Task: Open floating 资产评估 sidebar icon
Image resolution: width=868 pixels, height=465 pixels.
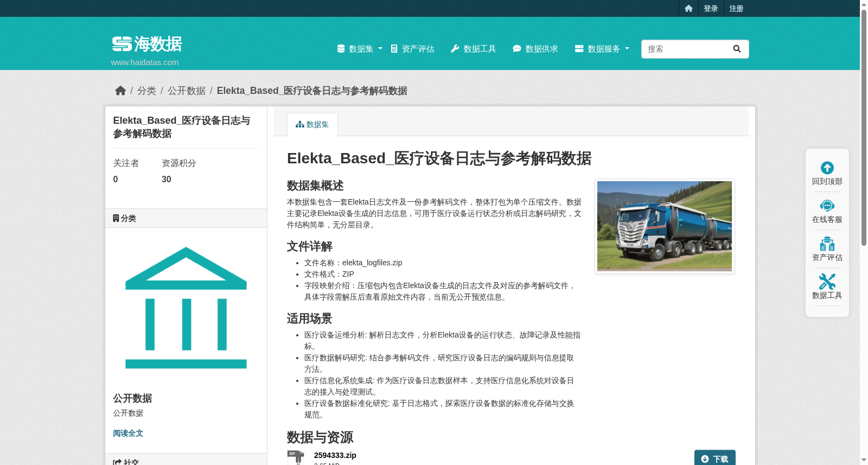Action: tap(827, 244)
